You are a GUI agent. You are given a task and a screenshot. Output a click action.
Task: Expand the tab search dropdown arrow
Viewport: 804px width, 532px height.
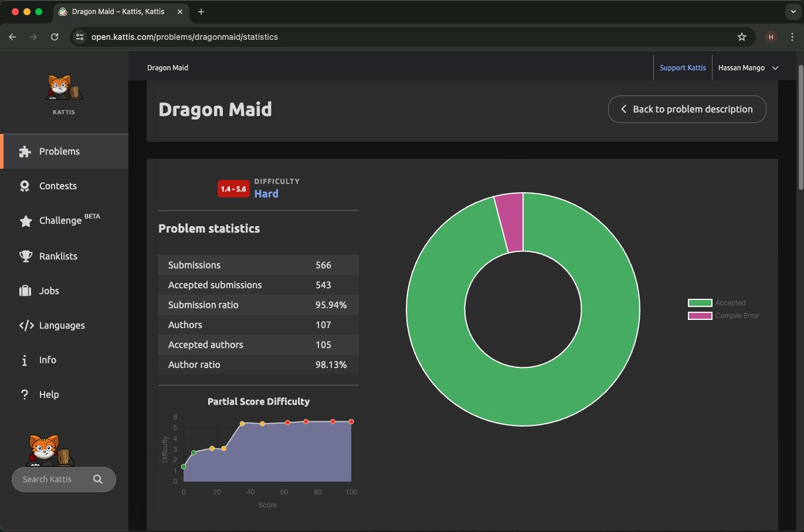(x=792, y=12)
